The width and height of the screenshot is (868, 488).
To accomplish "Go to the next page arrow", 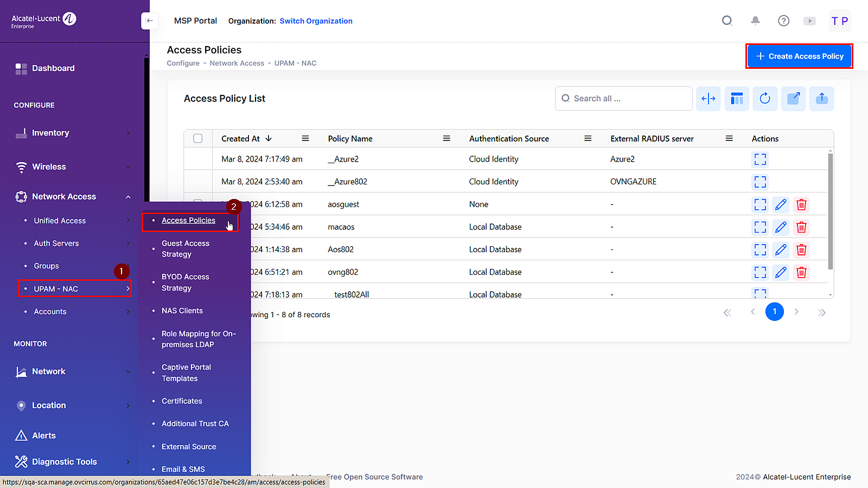I will (x=796, y=312).
